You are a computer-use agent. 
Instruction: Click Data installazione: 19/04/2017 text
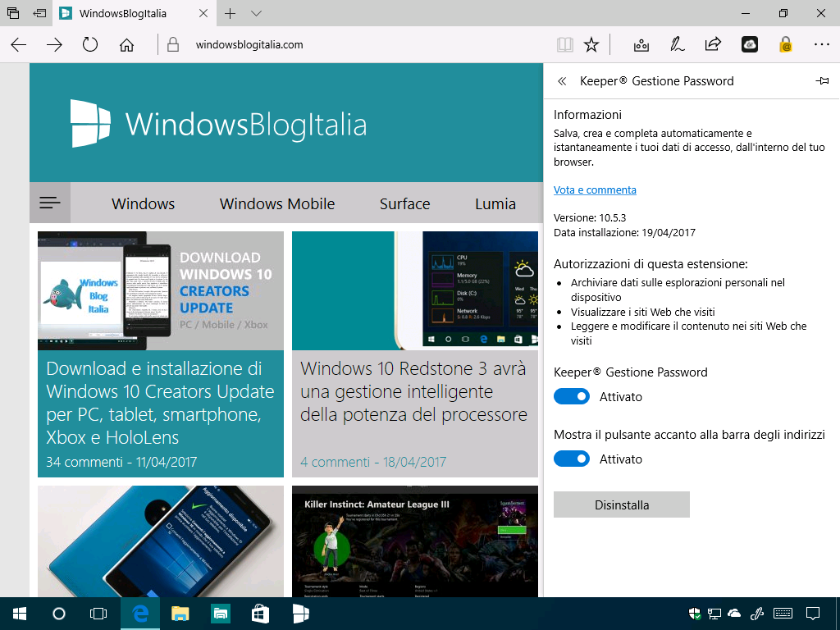coord(624,232)
